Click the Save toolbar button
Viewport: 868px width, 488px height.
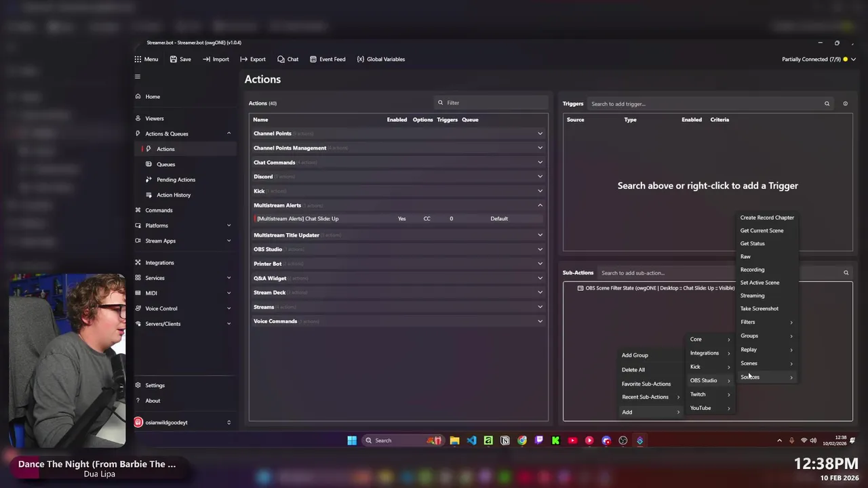click(x=180, y=59)
